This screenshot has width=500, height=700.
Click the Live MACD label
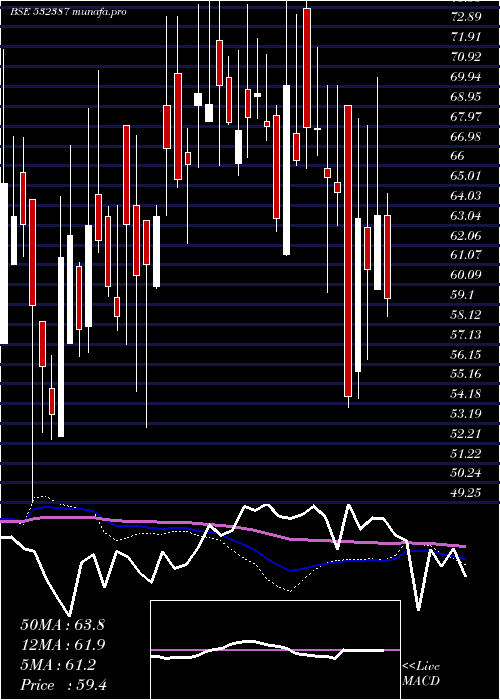pyautogui.click(x=421, y=674)
